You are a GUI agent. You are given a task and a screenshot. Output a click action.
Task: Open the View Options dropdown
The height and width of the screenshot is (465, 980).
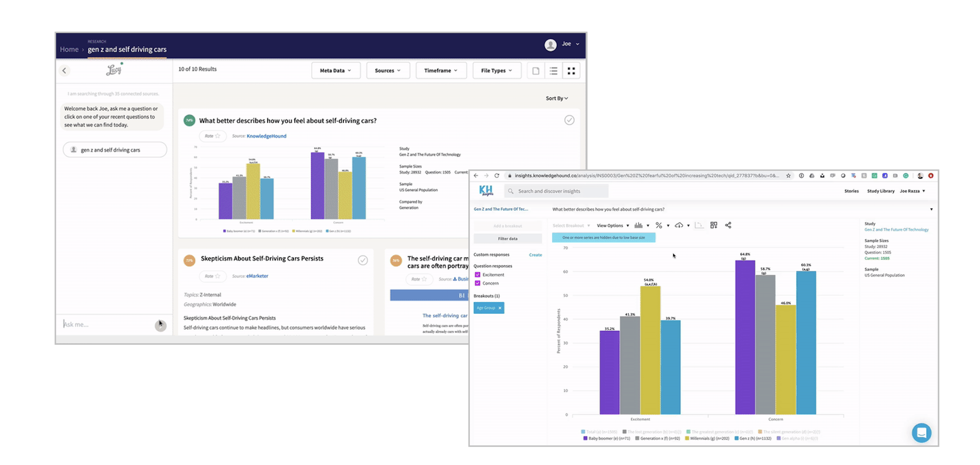pos(612,226)
